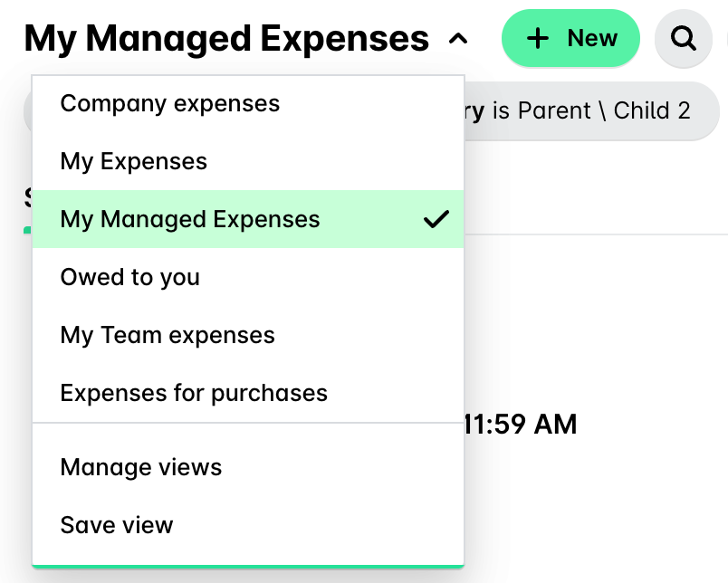Open Manage views
Image resolution: width=728 pixels, height=583 pixels.
pyautogui.click(x=140, y=467)
